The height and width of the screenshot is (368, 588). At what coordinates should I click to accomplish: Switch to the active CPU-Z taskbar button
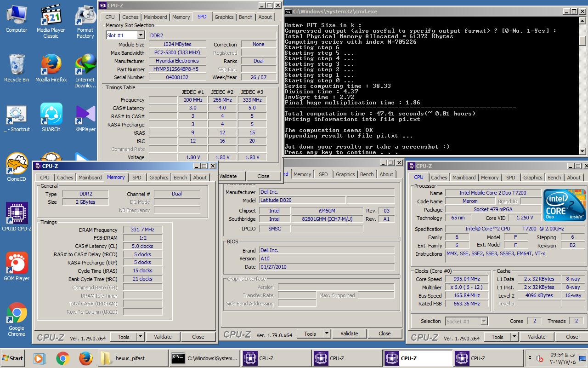[418, 358]
